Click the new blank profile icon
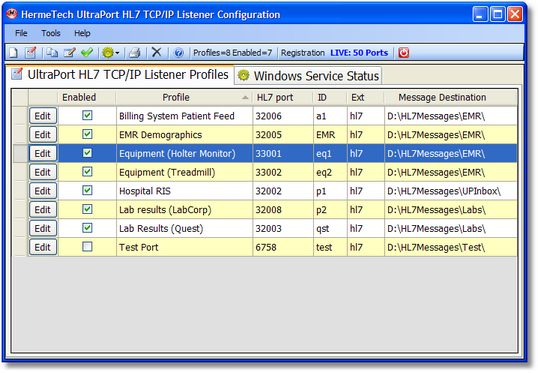This screenshot has width=538, height=373. click(x=13, y=53)
